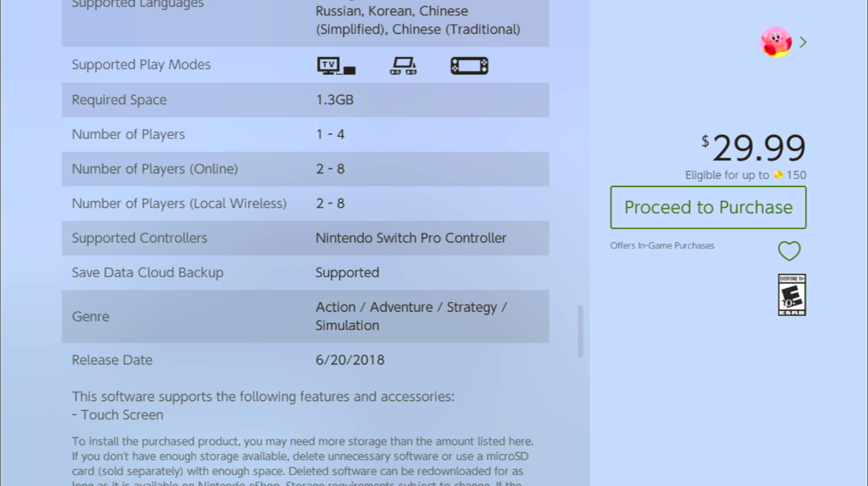Select the Release Date row
This screenshot has width=868, height=486.
tap(305, 360)
